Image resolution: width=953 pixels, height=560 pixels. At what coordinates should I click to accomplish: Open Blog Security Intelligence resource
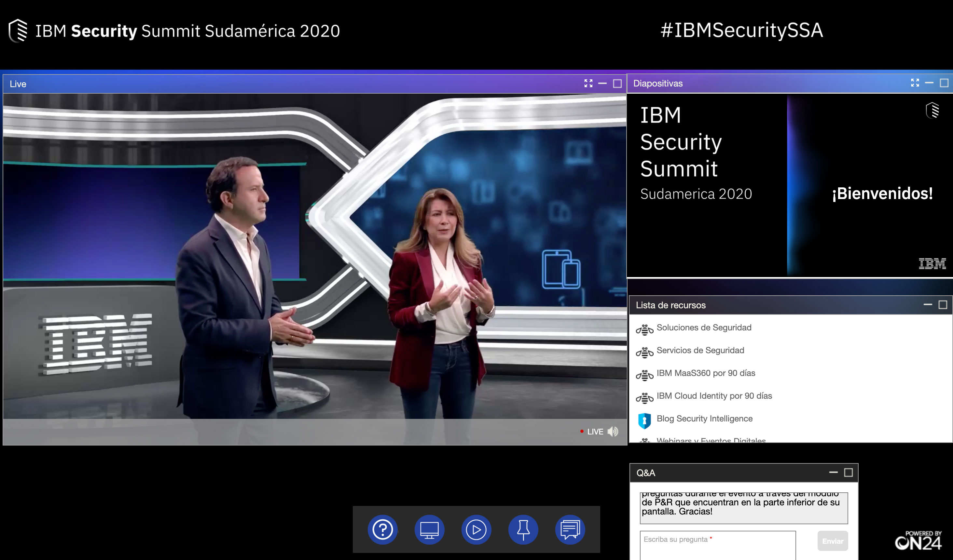click(704, 419)
